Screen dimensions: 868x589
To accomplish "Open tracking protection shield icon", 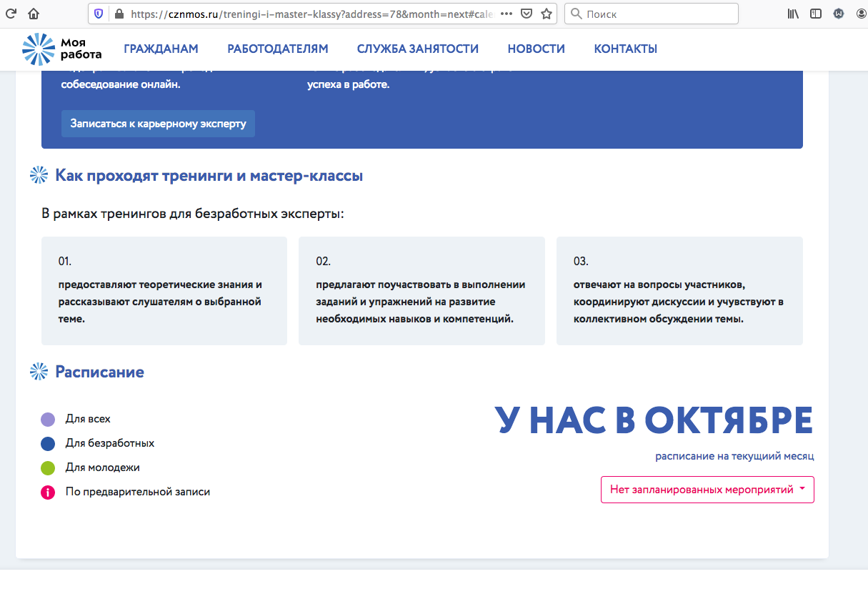I will pos(99,14).
